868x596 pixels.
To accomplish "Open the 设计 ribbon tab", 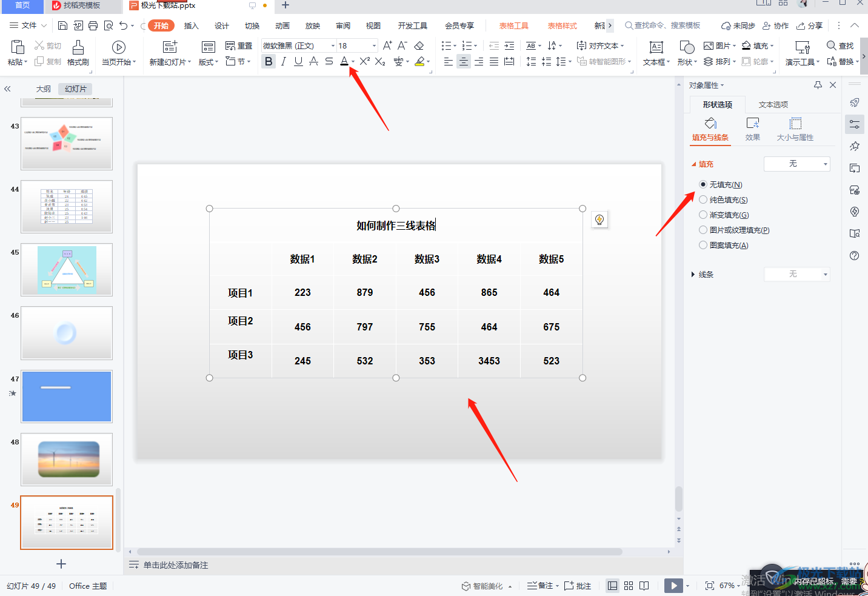I will [x=222, y=25].
